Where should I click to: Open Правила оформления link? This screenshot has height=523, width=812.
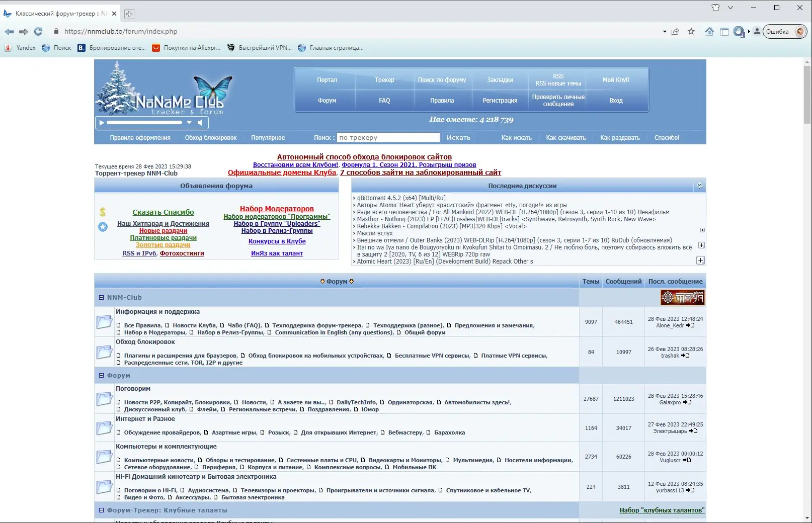pos(140,138)
